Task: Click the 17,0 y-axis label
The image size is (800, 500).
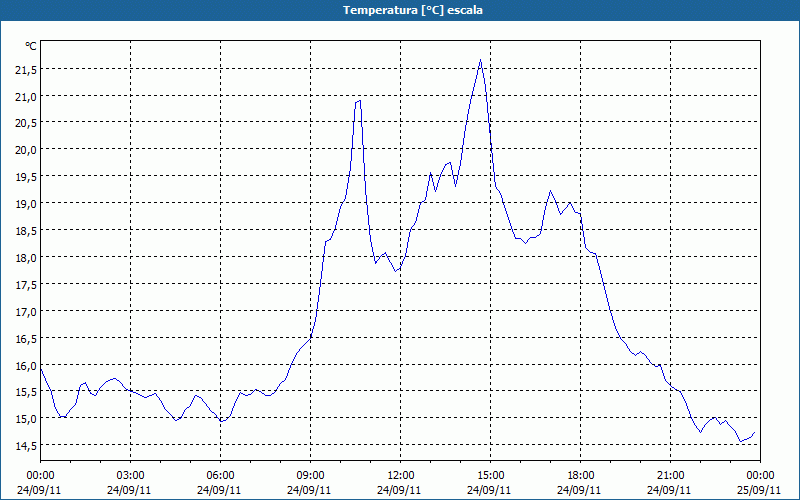Action: click(x=26, y=312)
